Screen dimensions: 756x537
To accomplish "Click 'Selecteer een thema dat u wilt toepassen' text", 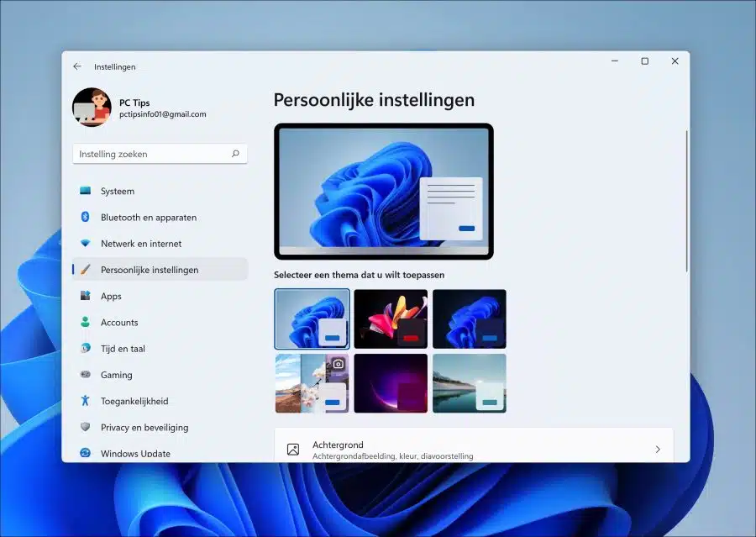I will pos(360,275).
